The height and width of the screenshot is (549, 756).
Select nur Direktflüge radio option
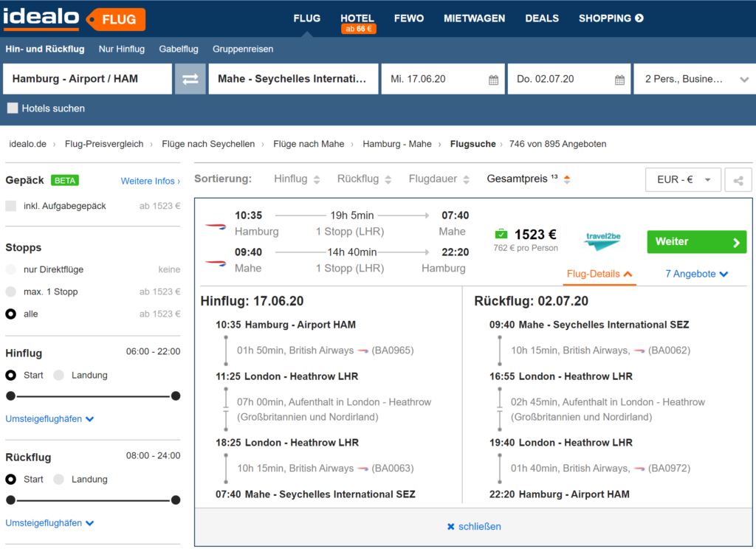click(10, 269)
